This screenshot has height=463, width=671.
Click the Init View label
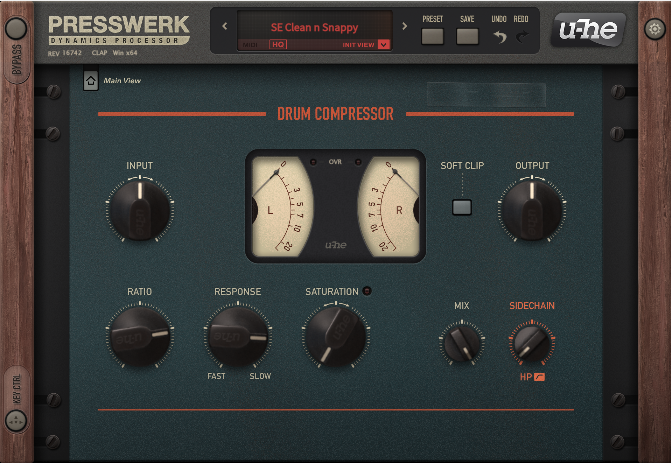pyautogui.click(x=358, y=45)
